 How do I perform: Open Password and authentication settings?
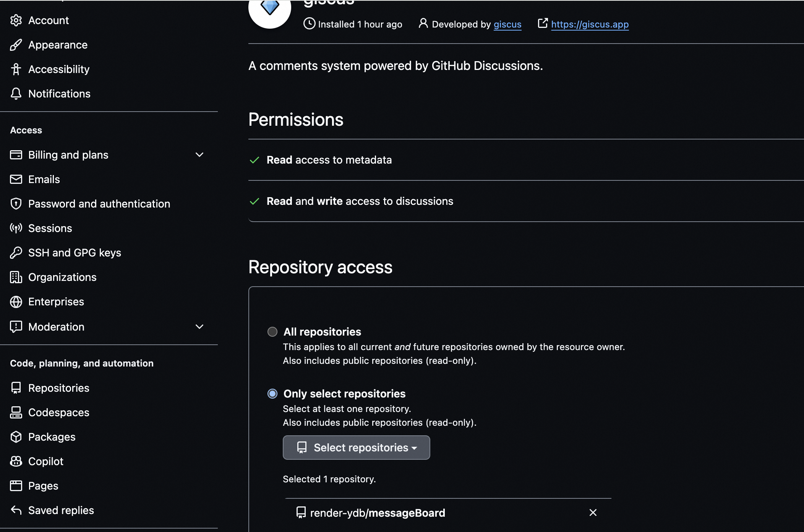point(99,204)
